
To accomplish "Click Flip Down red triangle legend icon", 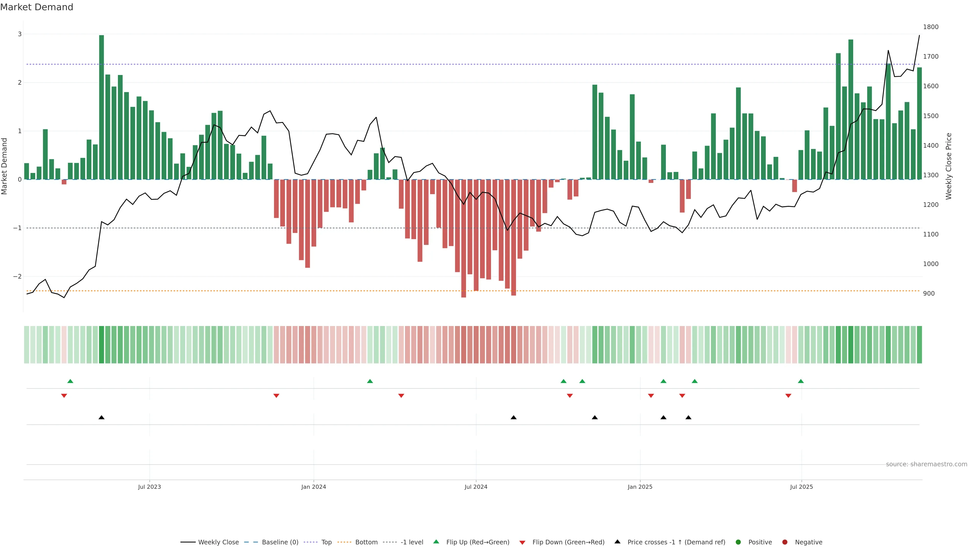I will click(522, 542).
